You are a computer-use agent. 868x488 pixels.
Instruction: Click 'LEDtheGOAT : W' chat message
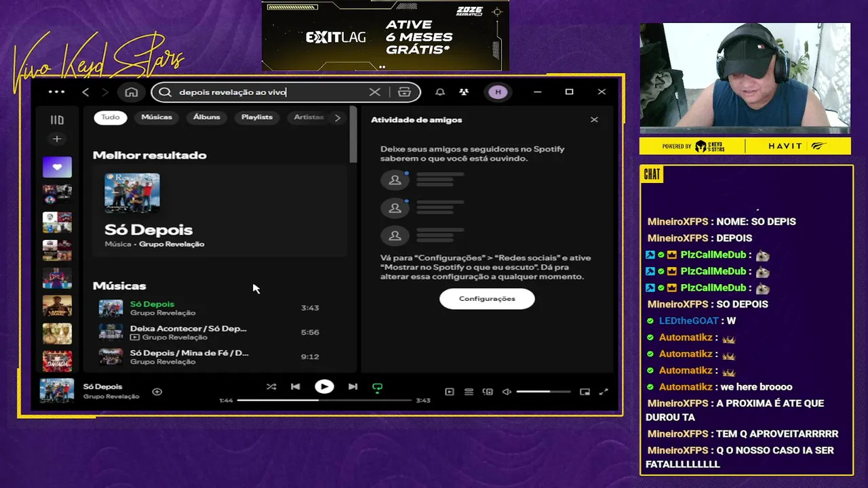coord(691,321)
